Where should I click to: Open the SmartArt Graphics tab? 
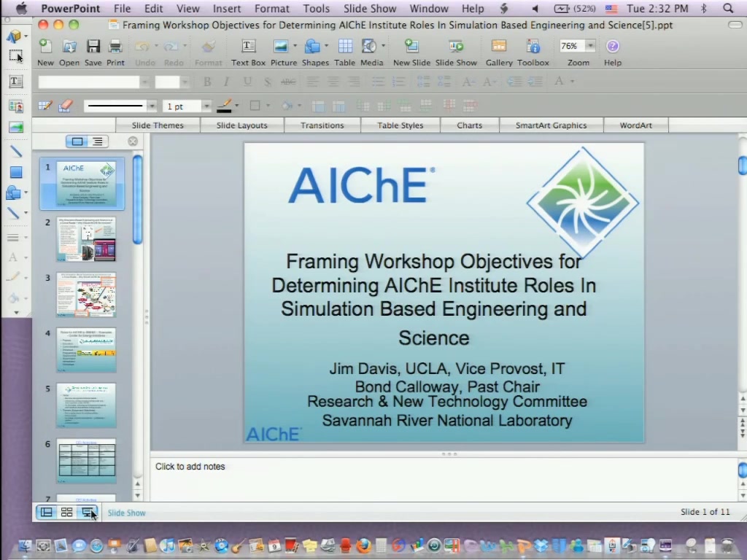coord(551,125)
